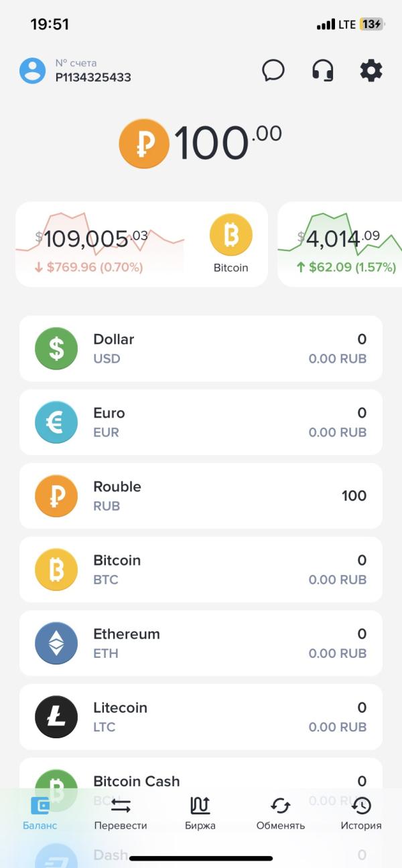Open the Bitcoin BTC wallet row
The height and width of the screenshot is (868, 402).
click(201, 570)
